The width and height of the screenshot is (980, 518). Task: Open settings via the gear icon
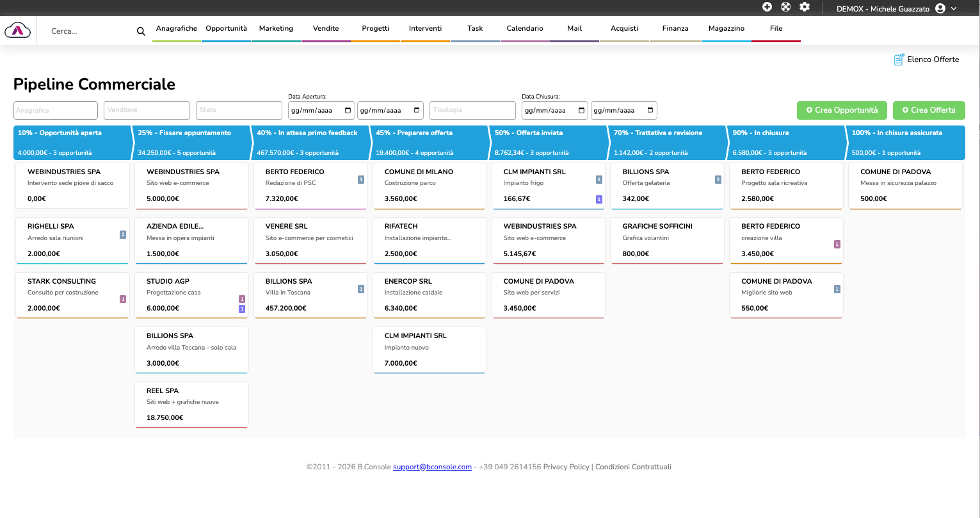[x=805, y=7]
